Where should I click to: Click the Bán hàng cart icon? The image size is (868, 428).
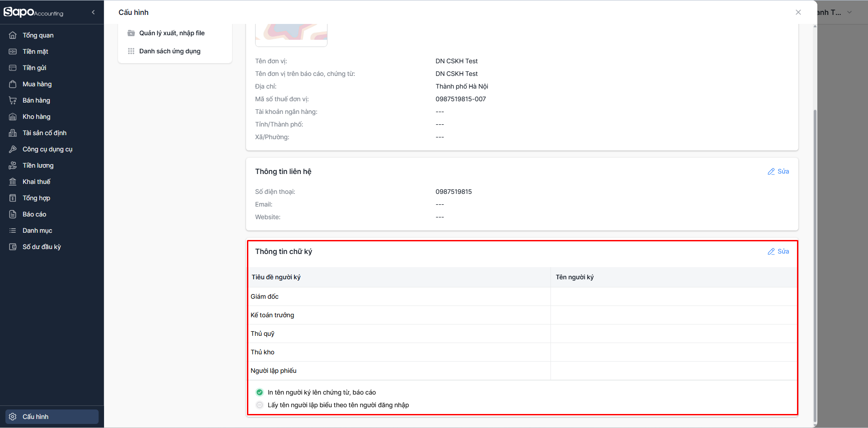coord(13,100)
